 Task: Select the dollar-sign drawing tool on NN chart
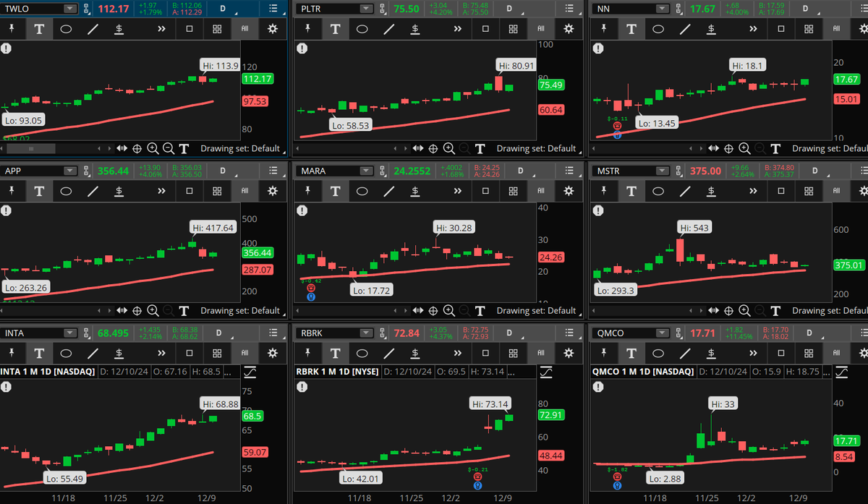(x=710, y=29)
